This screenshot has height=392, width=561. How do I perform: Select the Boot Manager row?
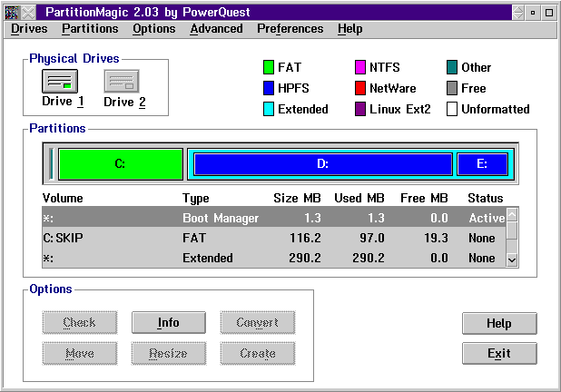274,218
